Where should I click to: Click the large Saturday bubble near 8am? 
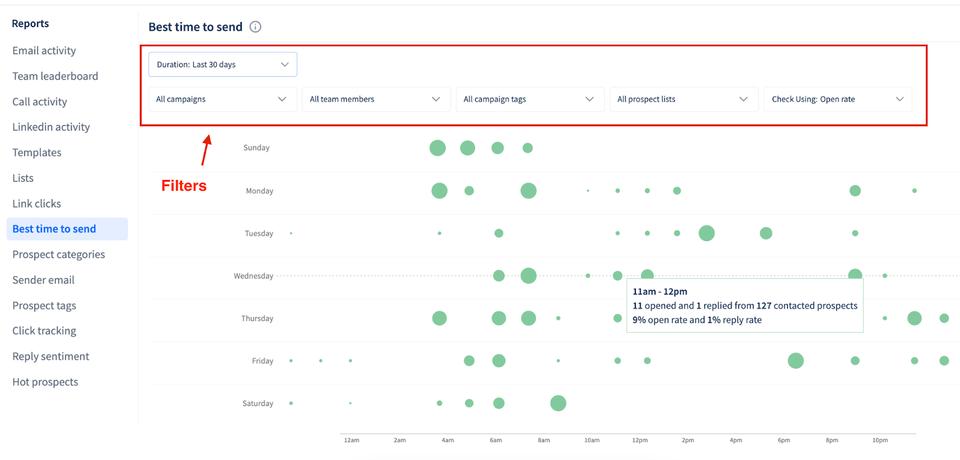tap(558, 403)
